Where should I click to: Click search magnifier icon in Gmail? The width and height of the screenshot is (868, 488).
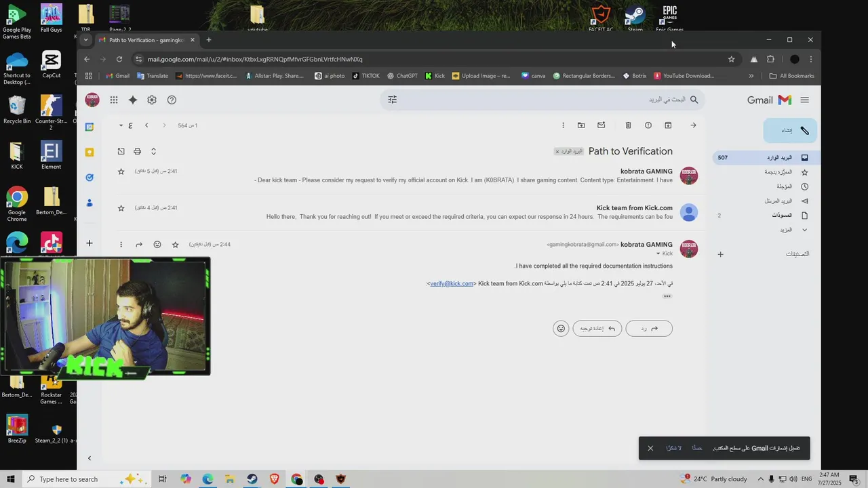[x=693, y=100]
